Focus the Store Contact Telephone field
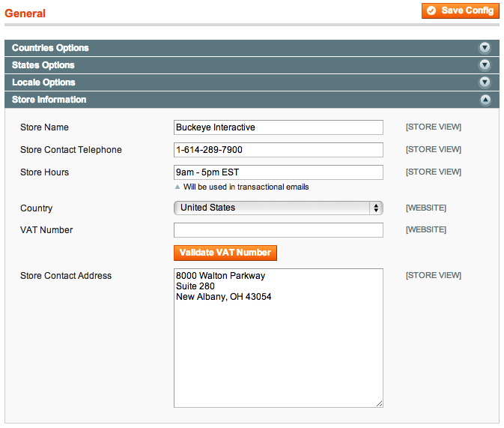This screenshot has height=428, width=504. [x=279, y=150]
